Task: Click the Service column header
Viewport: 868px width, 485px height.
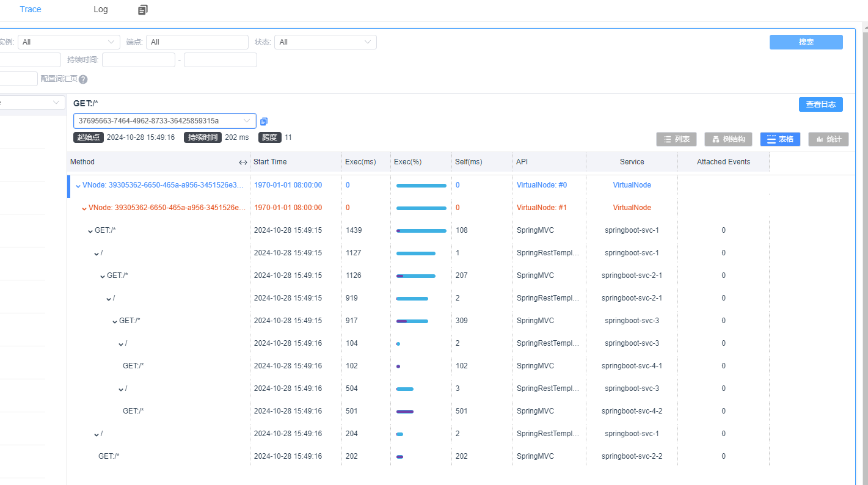Action: tap(632, 162)
